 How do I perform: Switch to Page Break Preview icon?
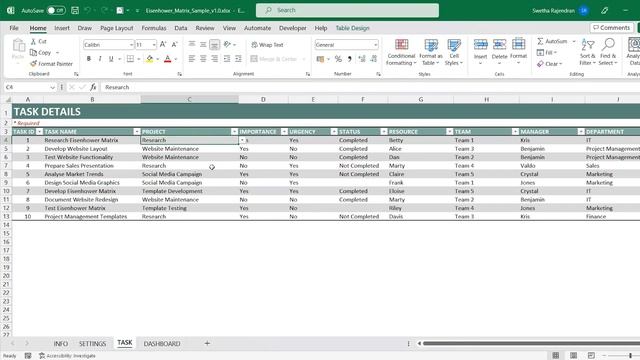pyautogui.click(x=591, y=356)
